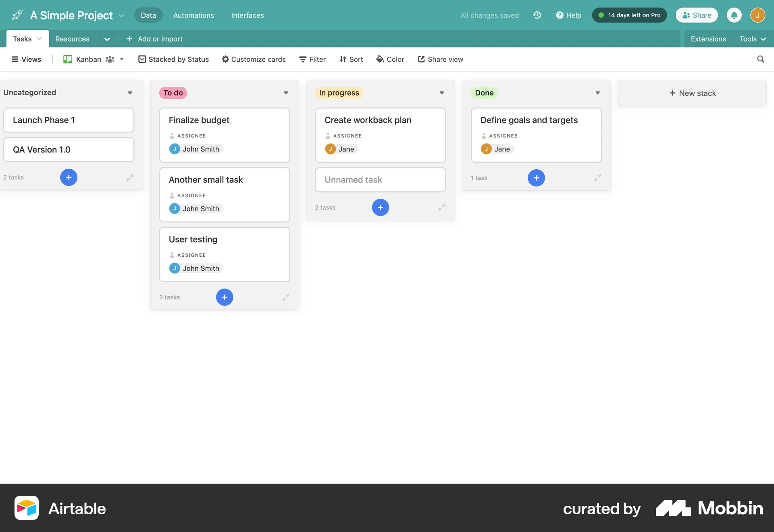
Task: Open notifications via the bell icon
Action: 734,15
